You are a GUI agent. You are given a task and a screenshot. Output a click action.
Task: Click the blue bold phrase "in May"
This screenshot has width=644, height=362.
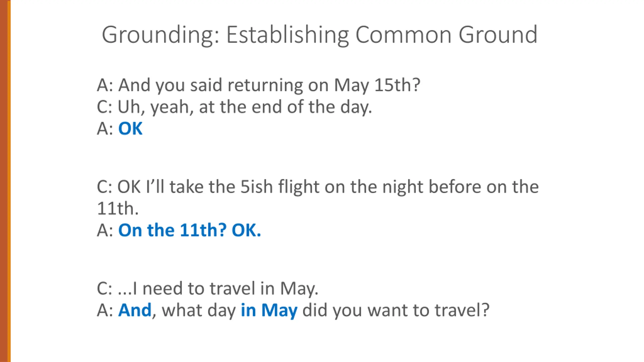(269, 310)
